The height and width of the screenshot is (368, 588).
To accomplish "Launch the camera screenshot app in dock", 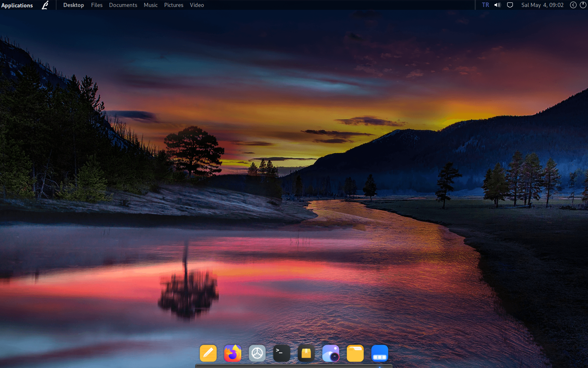I will pos(331,353).
